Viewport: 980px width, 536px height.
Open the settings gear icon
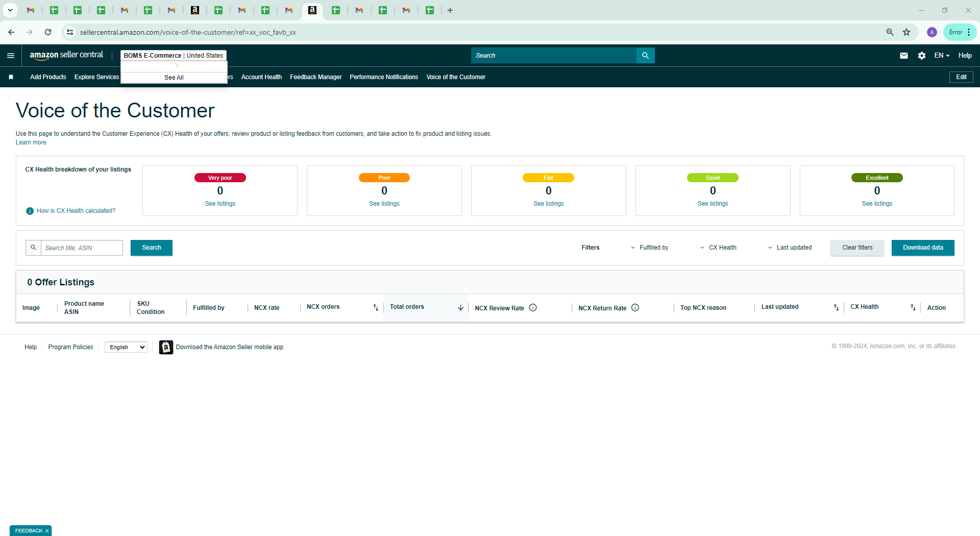pyautogui.click(x=921, y=56)
